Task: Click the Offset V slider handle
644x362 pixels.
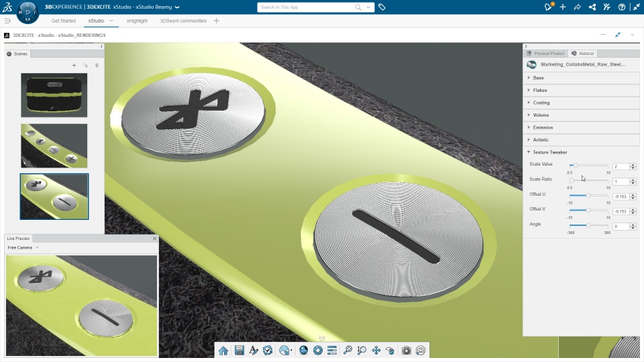Action: (x=588, y=210)
